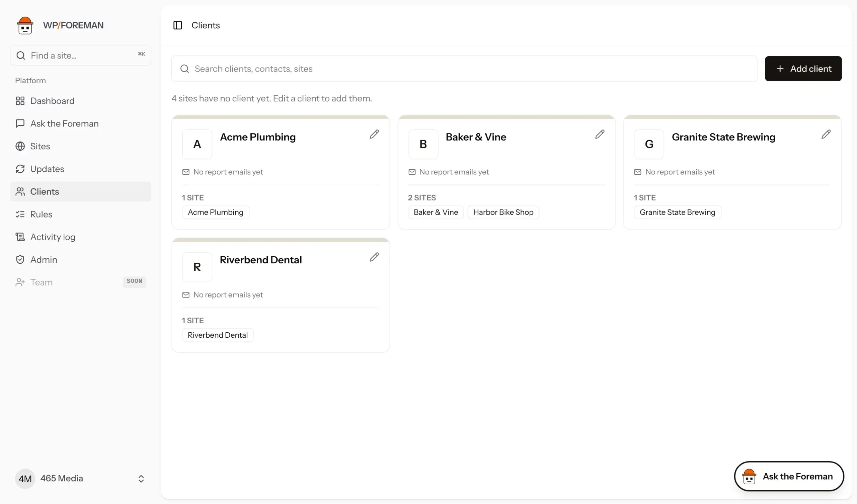
Task: Click the Baker & Vine site chip
Action: point(436,212)
